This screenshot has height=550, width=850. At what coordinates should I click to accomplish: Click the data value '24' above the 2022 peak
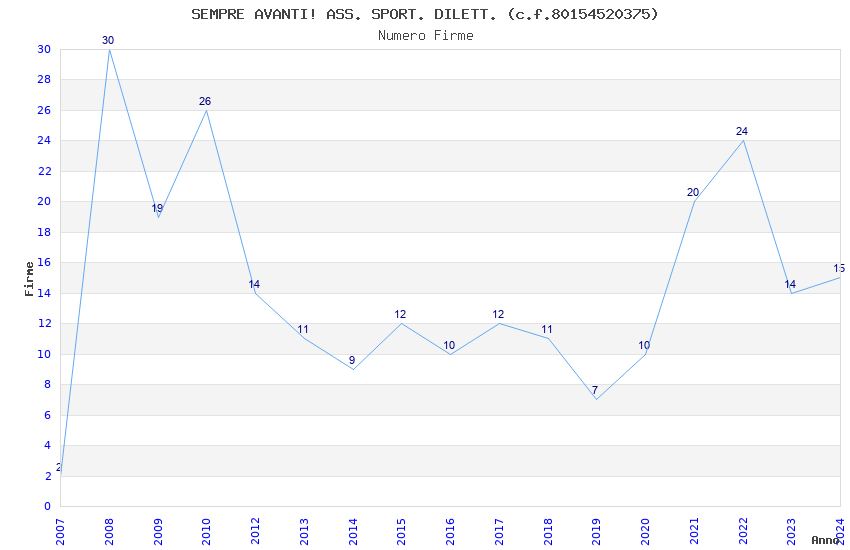pos(742,131)
